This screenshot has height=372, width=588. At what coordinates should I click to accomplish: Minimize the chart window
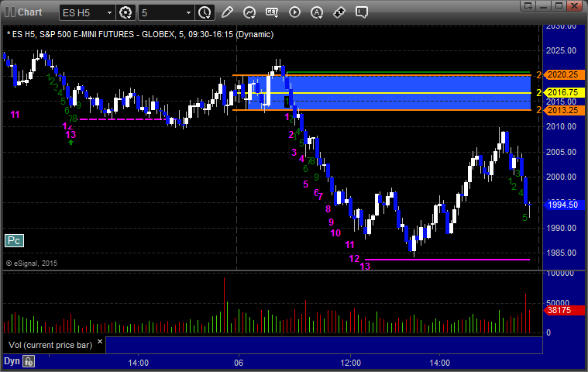click(543, 5)
